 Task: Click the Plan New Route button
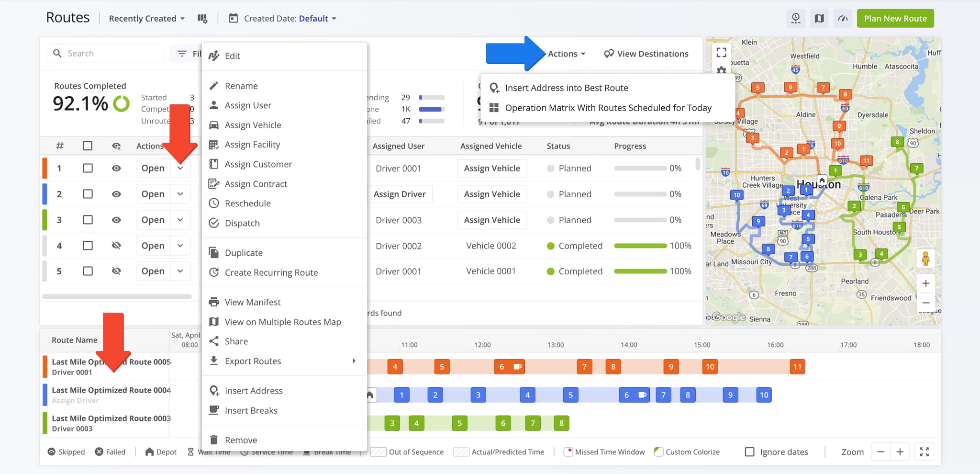895,18
